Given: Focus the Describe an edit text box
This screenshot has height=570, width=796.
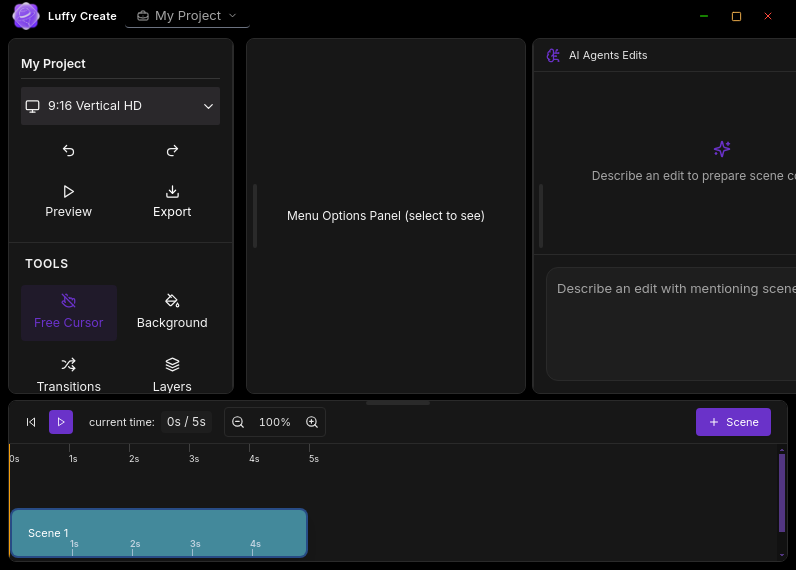Looking at the screenshot, I should click(671, 324).
